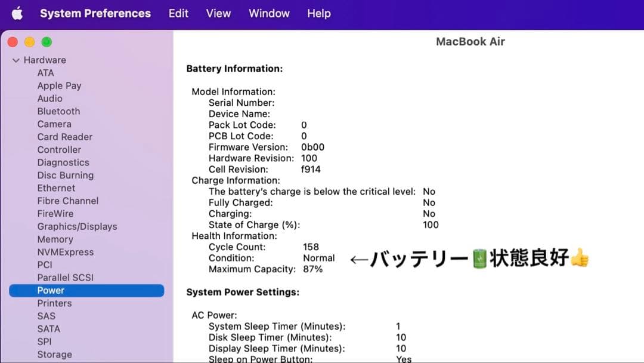644x363 pixels.
Task: Select Graphics/Displays in the sidebar
Action: coord(77,226)
